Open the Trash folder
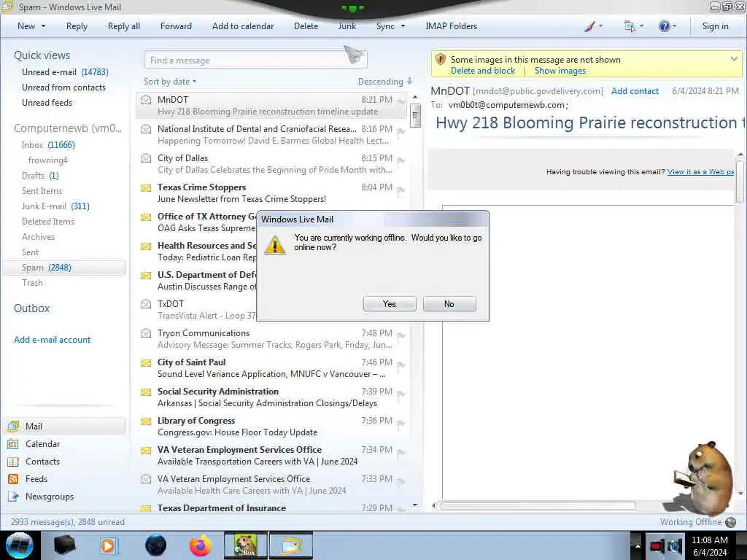Screen dimensions: 747x560 (32, 282)
